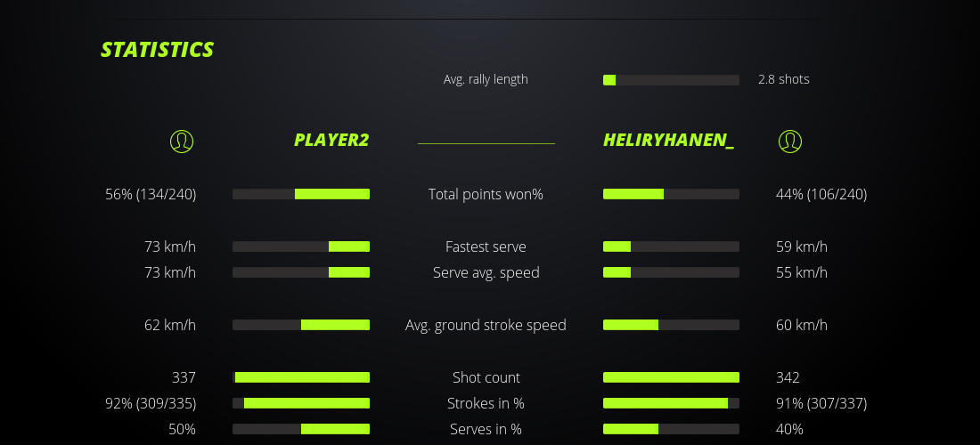Screen dimensions: 980x445
Task: Click PLAYER2's Total points won bar
Action: click(x=301, y=194)
